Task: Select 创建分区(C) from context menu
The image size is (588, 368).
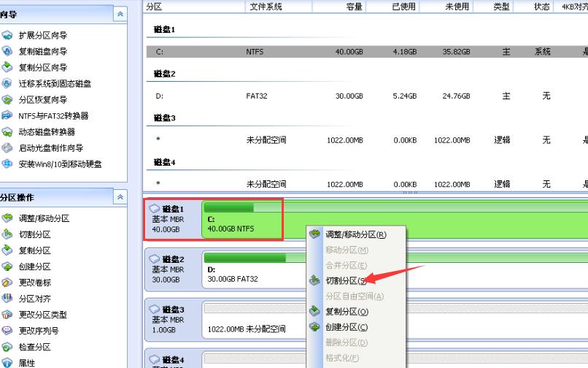Action: coord(346,327)
